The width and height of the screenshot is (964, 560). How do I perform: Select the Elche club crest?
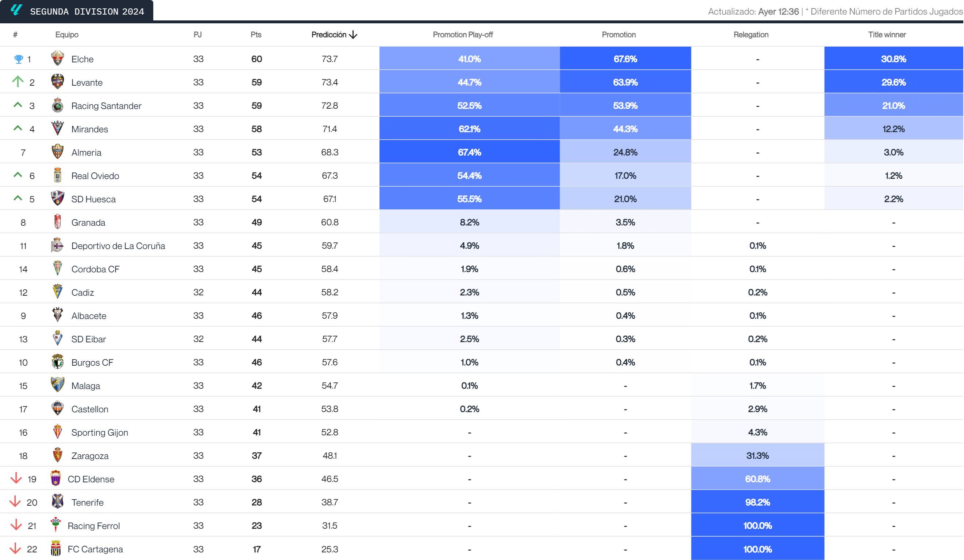pyautogui.click(x=57, y=58)
